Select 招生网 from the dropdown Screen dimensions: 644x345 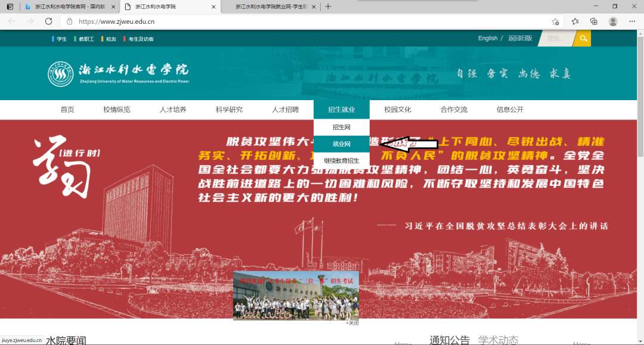pyautogui.click(x=341, y=127)
